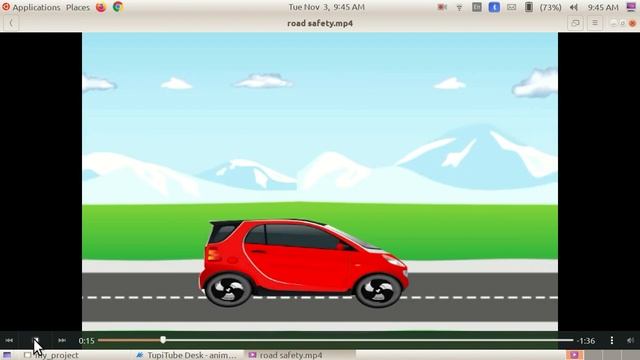
Task: Open the mail indicator in tray
Action: click(511, 7)
